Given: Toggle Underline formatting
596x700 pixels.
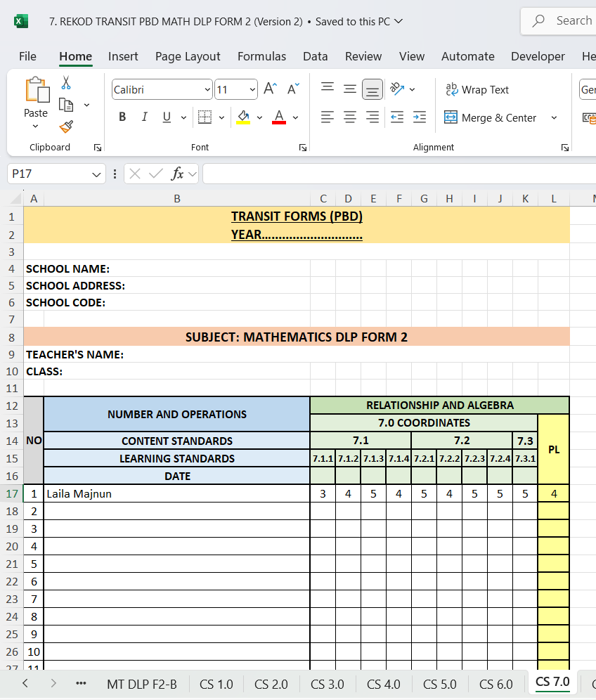Looking at the screenshot, I should click(x=167, y=117).
